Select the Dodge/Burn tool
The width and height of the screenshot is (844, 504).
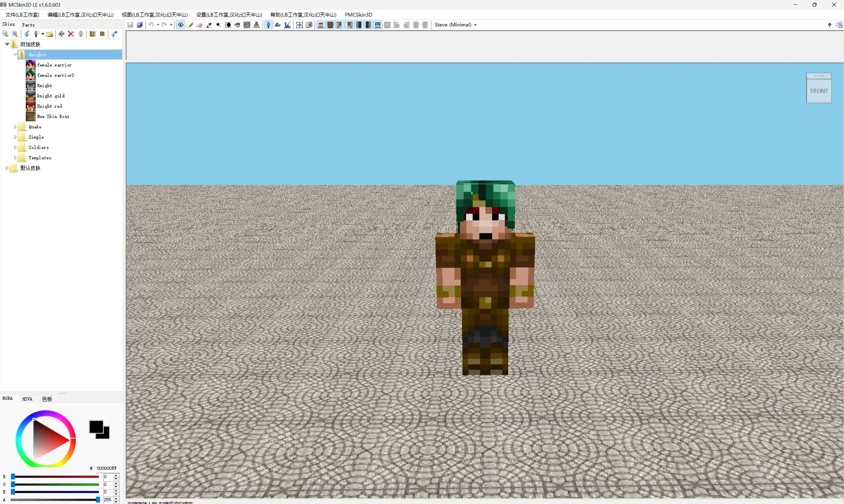(x=219, y=25)
